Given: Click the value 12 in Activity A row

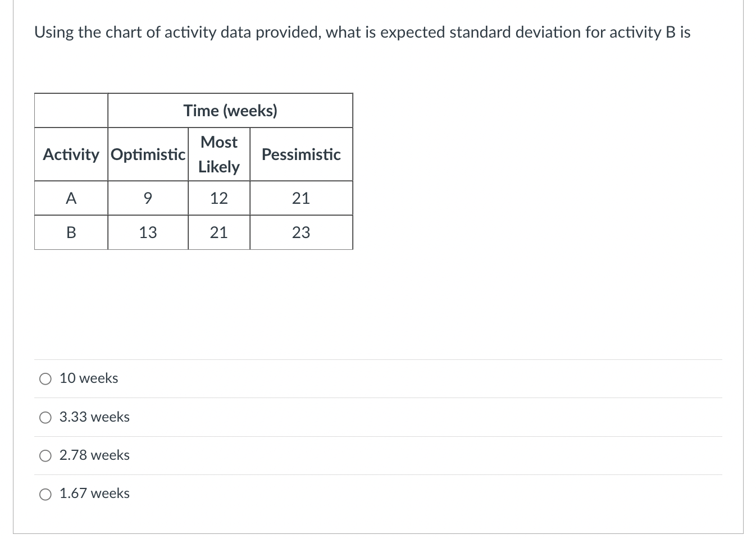Looking at the screenshot, I should click(x=218, y=198).
